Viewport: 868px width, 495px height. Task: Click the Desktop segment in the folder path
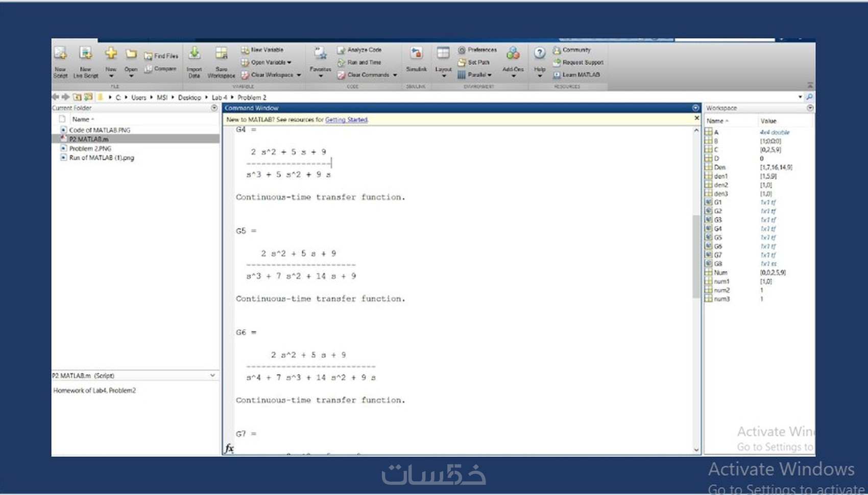click(x=189, y=97)
